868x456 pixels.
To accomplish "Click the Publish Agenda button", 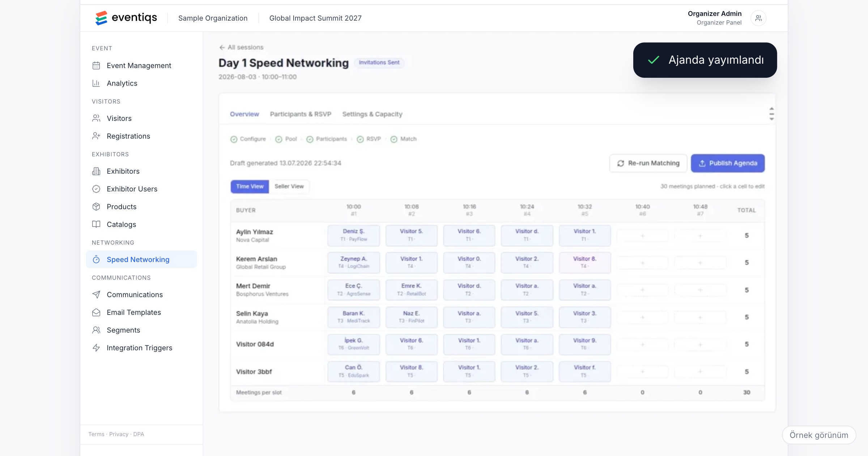I will 728,163.
